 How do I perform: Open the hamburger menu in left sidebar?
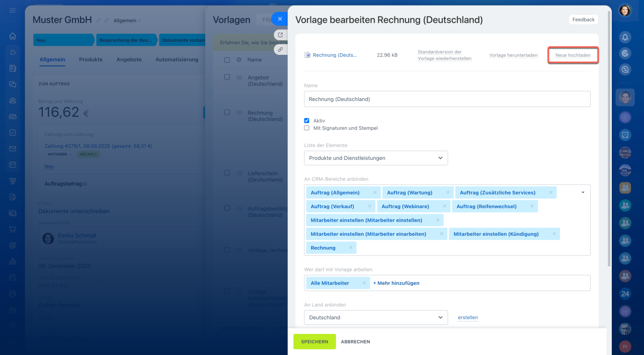coord(13,11)
